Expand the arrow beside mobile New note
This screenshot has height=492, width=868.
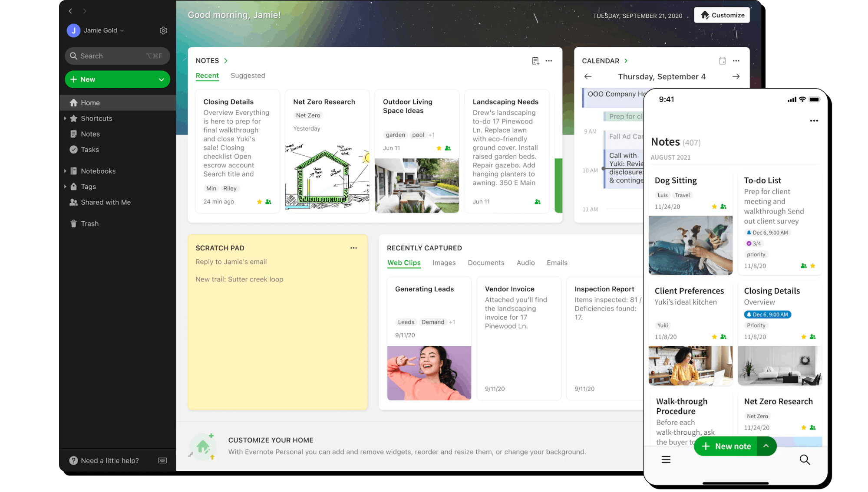[766, 446]
